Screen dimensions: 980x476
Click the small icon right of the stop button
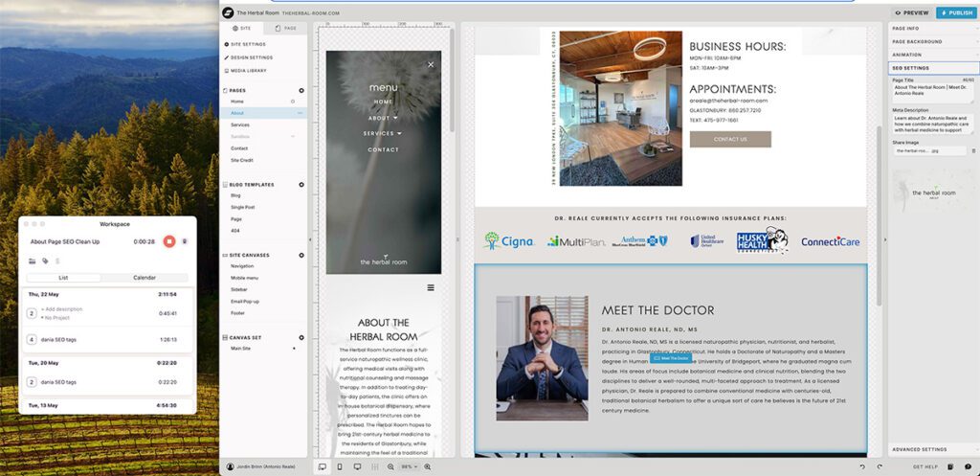coord(185,241)
